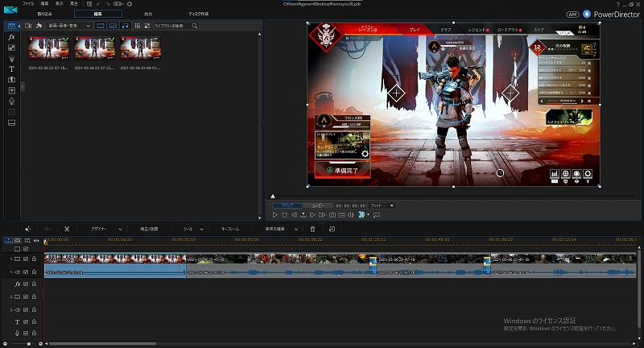The width and height of the screenshot is (644, 348).
Task: Switch to the Produce module tab
Action: (148, 14)
